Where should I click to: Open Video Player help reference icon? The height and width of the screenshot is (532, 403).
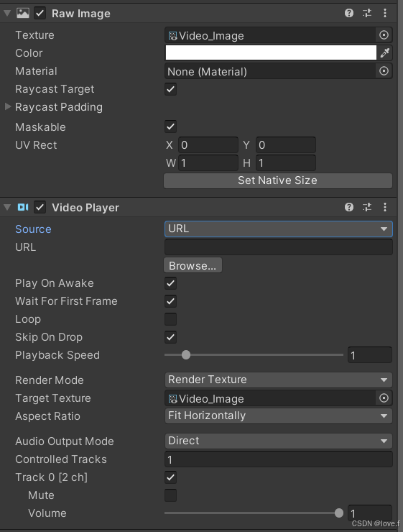(x=349, y=207)
